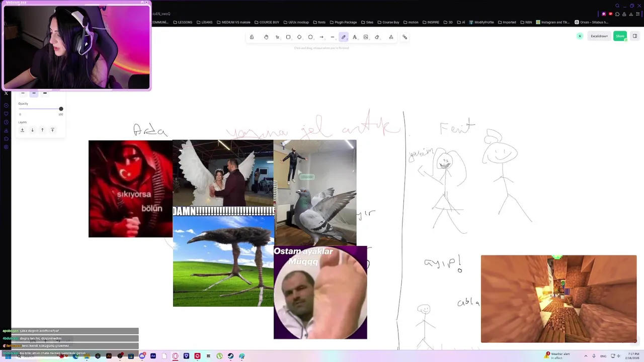Select the Eraser tool
Image resolution: width=644 pixels, height=362 pixels.
(377, 37)
